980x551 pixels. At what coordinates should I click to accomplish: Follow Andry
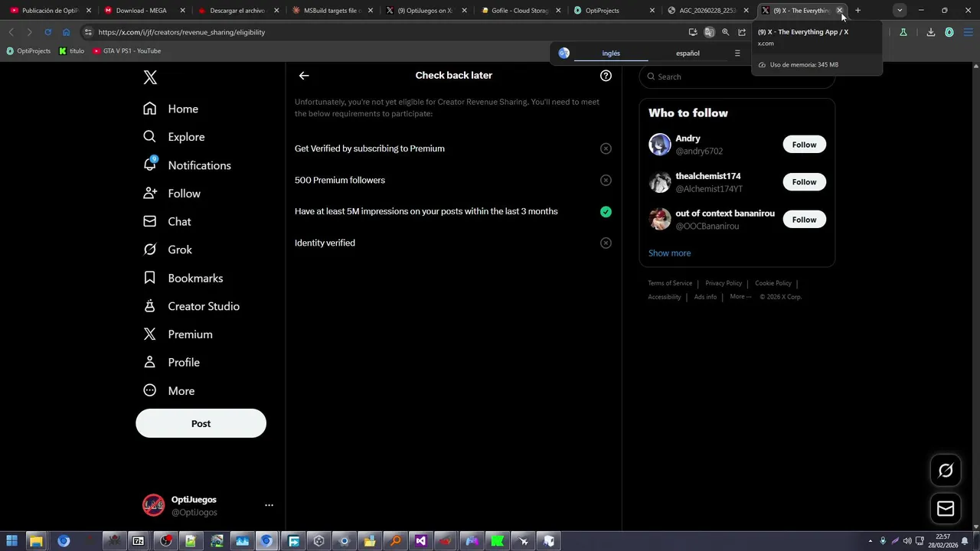(x=804, y=145)
